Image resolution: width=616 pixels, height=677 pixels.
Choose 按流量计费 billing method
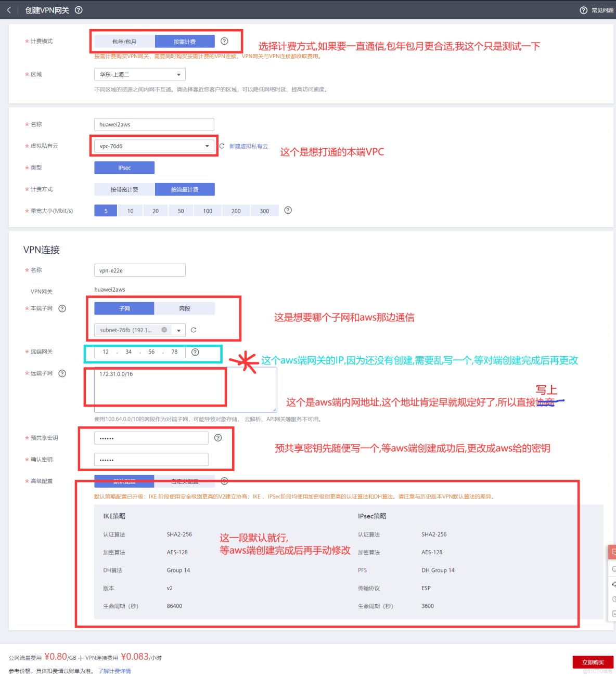185,189
